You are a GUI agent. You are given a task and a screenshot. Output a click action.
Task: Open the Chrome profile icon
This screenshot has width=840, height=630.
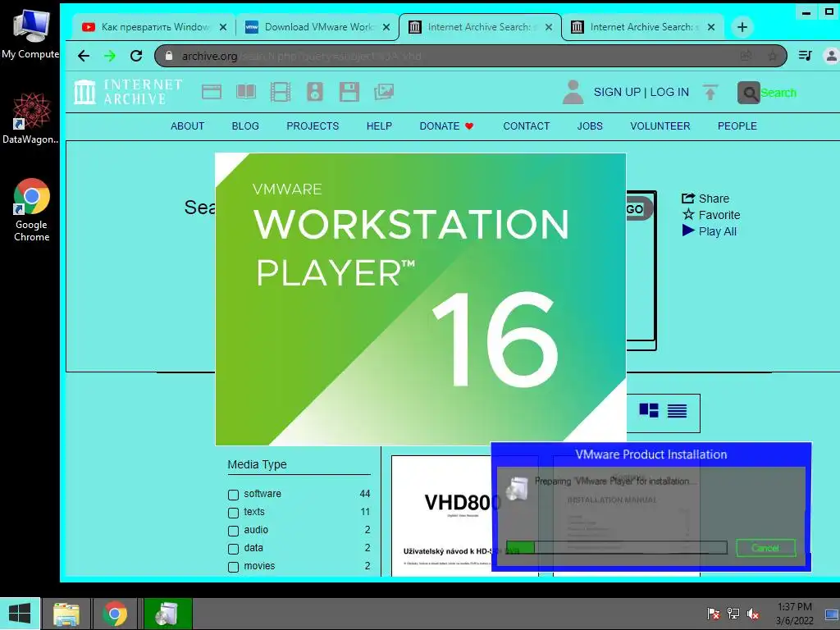(832, 56)
